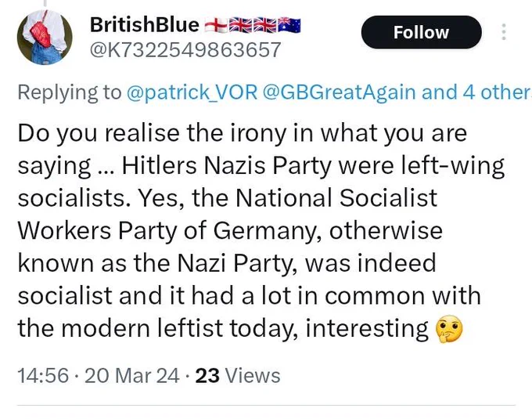This screenshot has height=419, width=532.
Task: Visit the @GBGreatAgain mention
Action: click(x=340, y=92)
